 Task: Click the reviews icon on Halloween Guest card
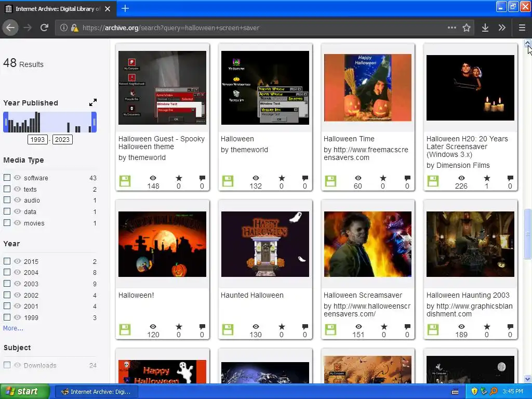(202, 178)
